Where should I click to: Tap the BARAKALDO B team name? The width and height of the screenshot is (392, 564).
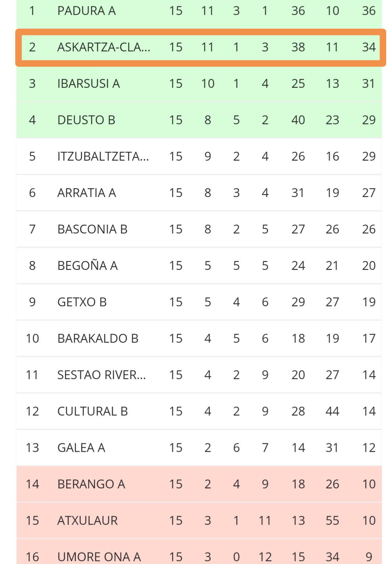point(98,338)
